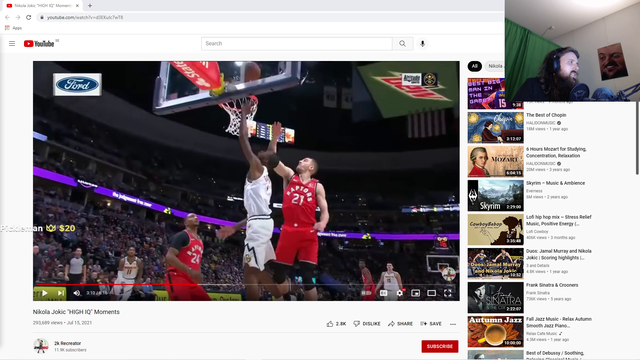Click the Dislike button
The image size is (640, 360).
[x=367, y=324]
